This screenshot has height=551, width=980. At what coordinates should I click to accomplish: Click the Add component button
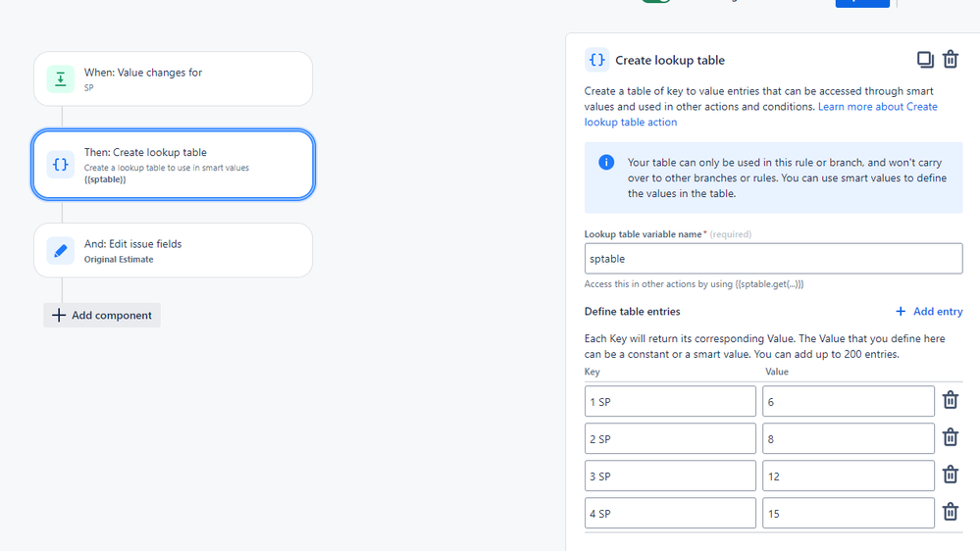tap(102, 315)
